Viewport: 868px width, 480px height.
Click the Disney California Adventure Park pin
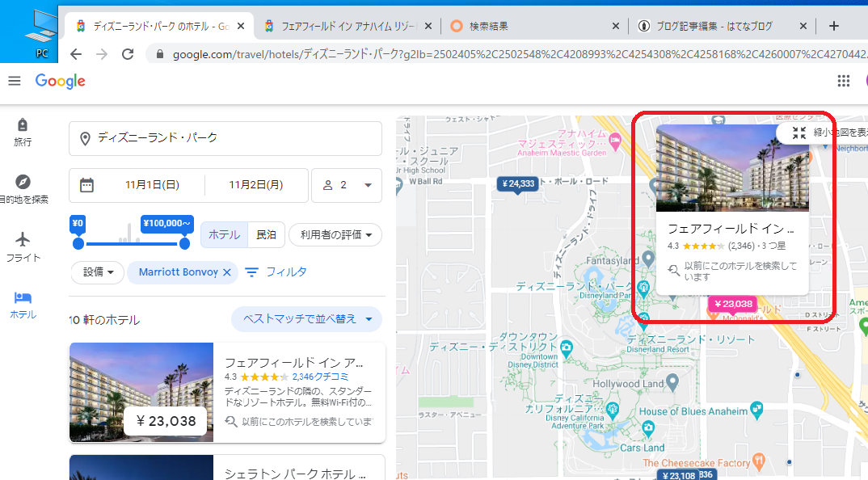pos(612,411)
